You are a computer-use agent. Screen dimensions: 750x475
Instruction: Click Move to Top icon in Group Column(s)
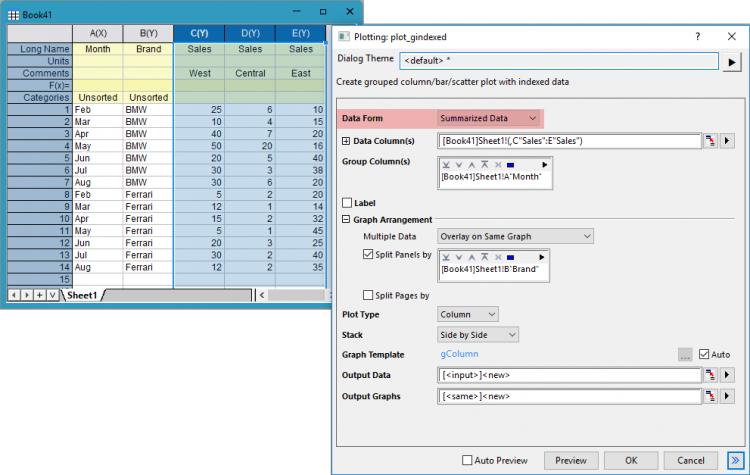(485, 165)
